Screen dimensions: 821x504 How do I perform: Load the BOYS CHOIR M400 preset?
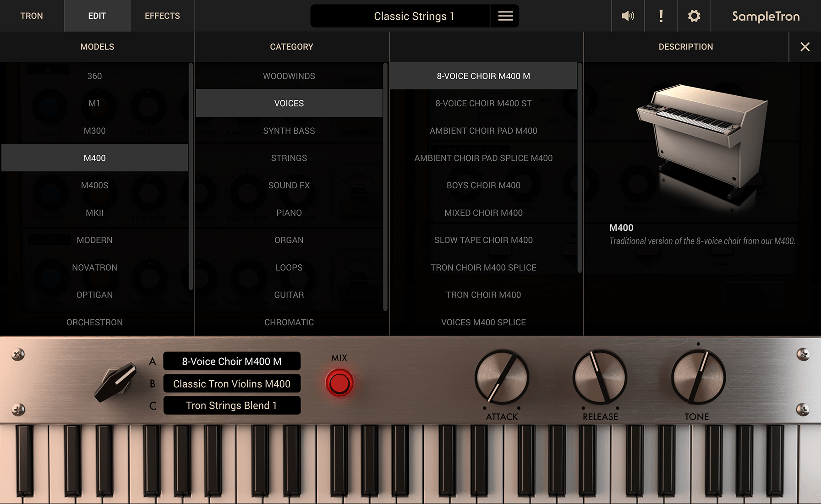(x=483, y=185)
